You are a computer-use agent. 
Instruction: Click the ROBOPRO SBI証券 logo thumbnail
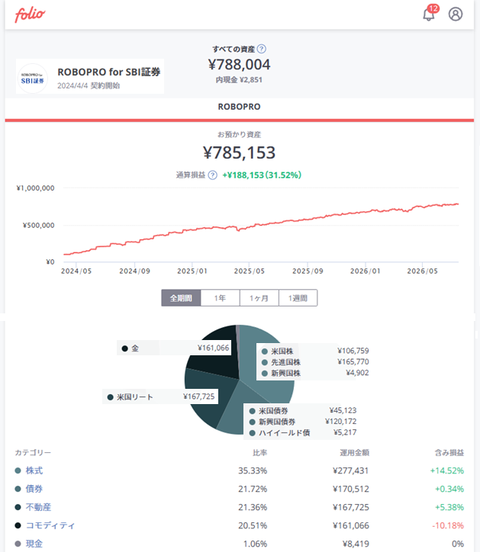coord(32,78)
